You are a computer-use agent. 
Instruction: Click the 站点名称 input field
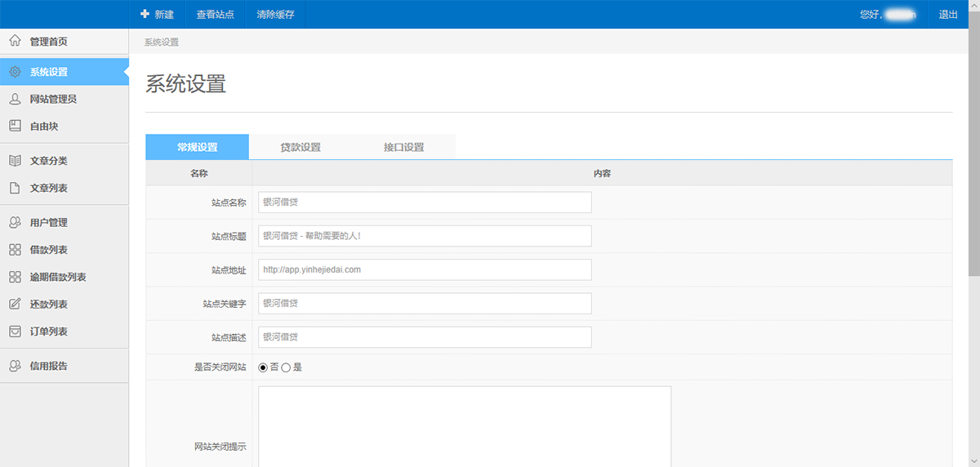coord(425,202)
